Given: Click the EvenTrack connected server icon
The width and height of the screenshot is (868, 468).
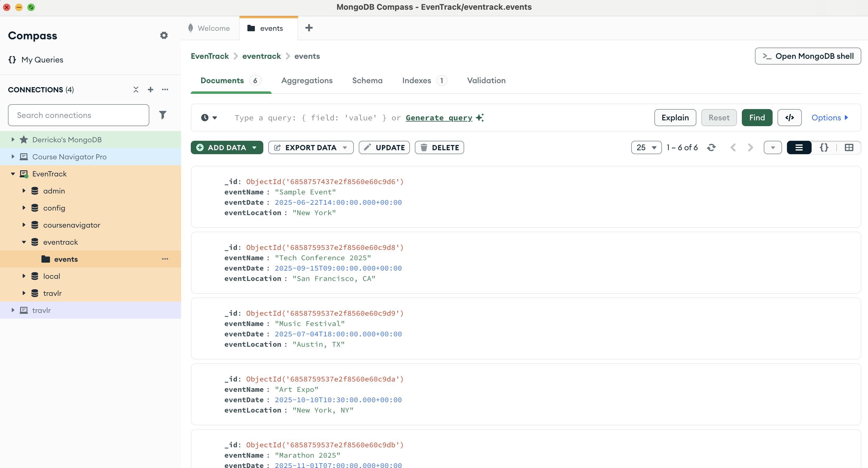Looking at the screenshot, I should (23, 174).
